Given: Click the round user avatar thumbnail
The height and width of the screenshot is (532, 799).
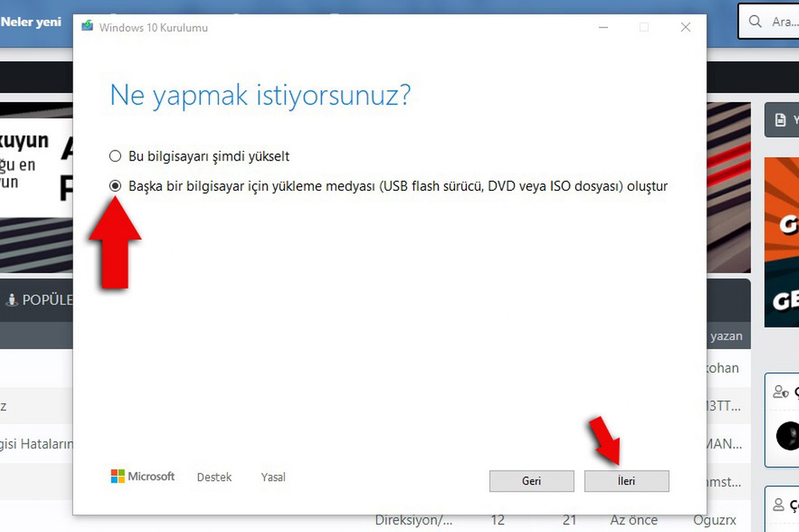Looking at the screenshot, I should click(x=787, y=436).
